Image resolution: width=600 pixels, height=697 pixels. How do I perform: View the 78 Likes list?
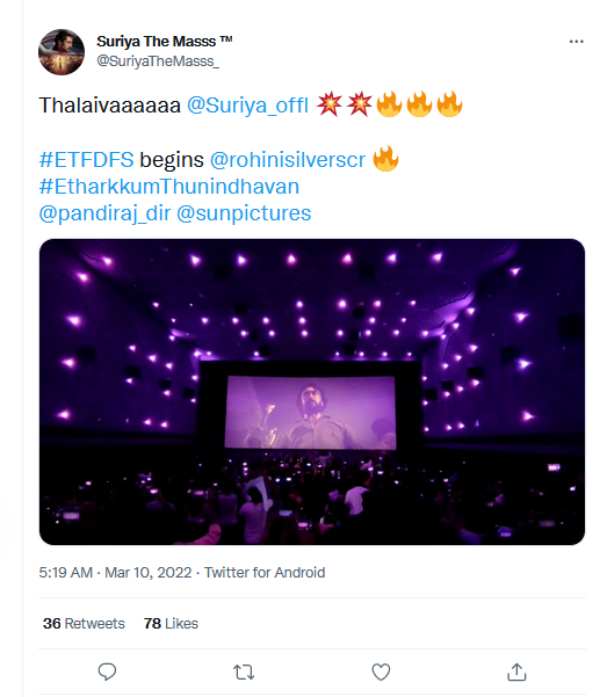[170, 623]
